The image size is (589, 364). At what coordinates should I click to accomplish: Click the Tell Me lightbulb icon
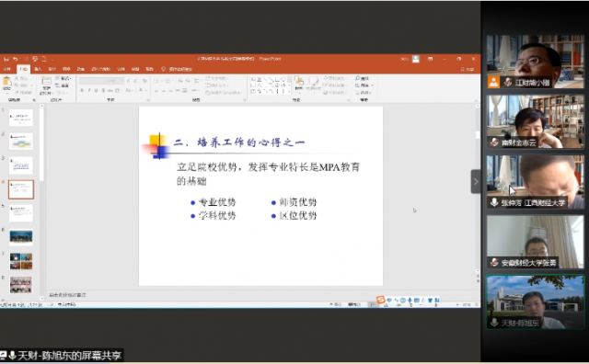click(x=164, y=69)
